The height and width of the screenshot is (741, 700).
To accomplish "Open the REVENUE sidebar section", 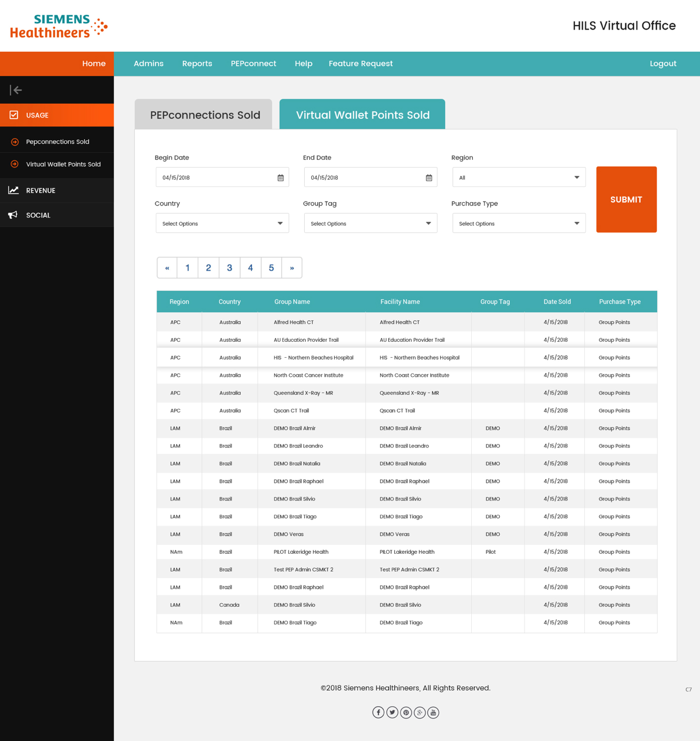I will 41,191.
